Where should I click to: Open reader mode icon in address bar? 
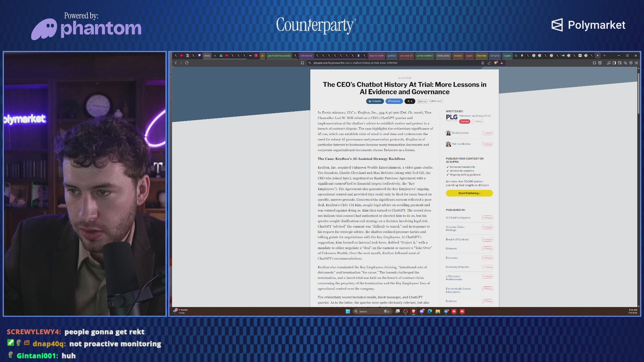pos(483,63)
